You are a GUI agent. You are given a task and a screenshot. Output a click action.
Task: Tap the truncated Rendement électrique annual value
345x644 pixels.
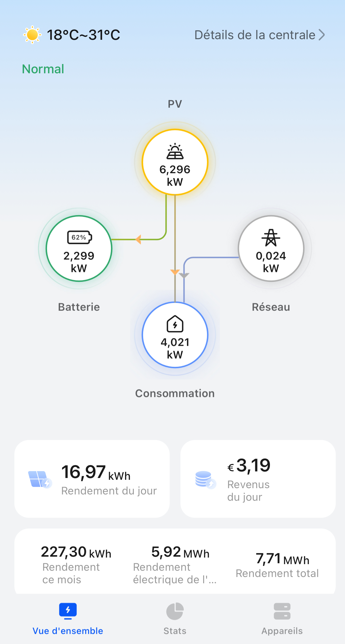180,552
